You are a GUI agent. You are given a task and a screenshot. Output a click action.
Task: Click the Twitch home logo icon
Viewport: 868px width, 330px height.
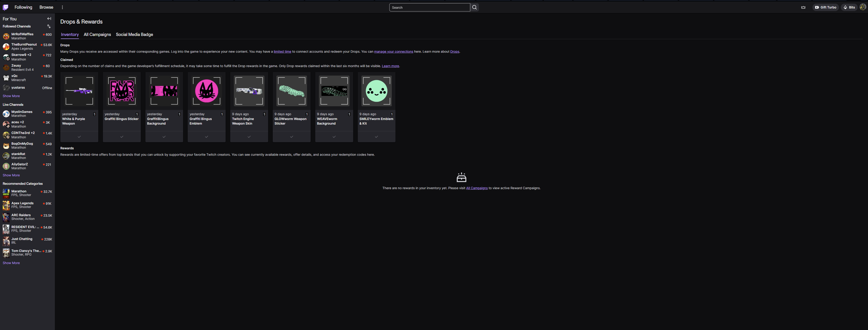click(x=5, y=7)
